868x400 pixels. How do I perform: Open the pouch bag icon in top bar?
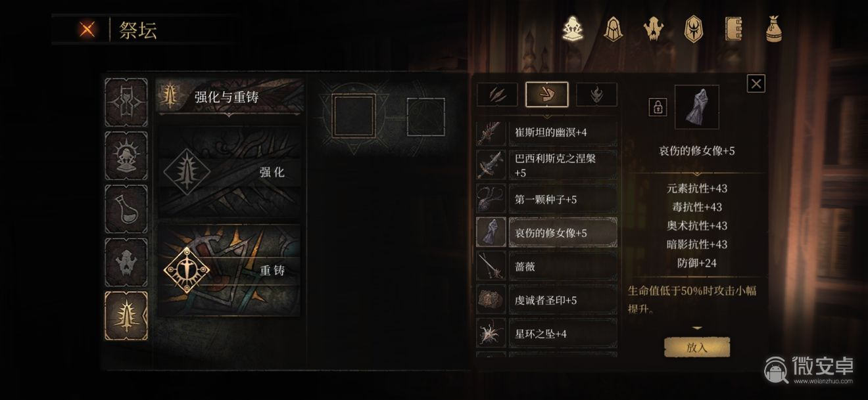(774, 29)
